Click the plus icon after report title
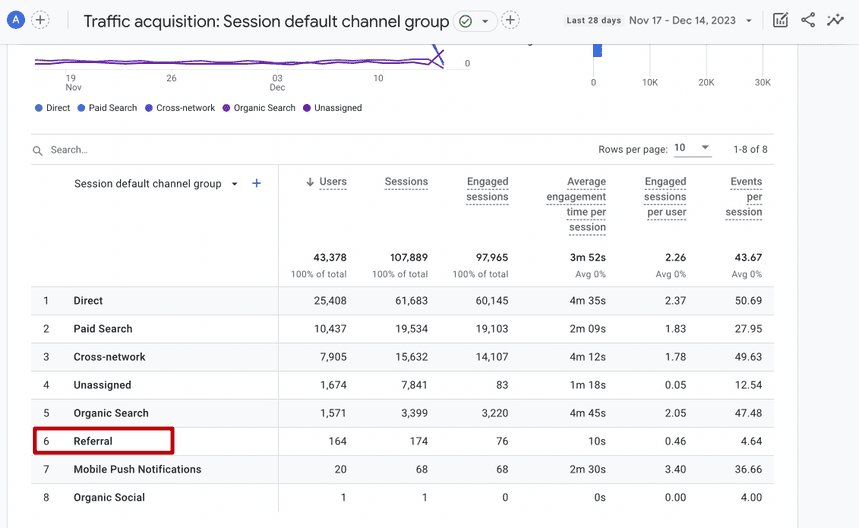 point(510,20)
